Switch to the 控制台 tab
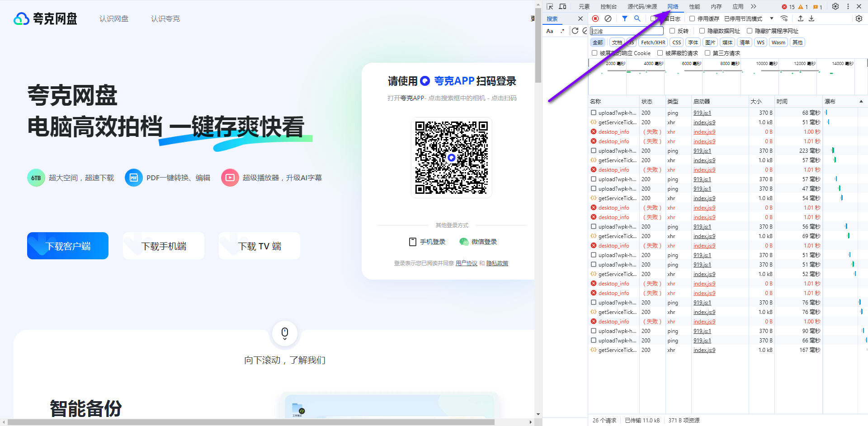The height and width of the screenshot is (426, 868). click(x=609, y=6)
